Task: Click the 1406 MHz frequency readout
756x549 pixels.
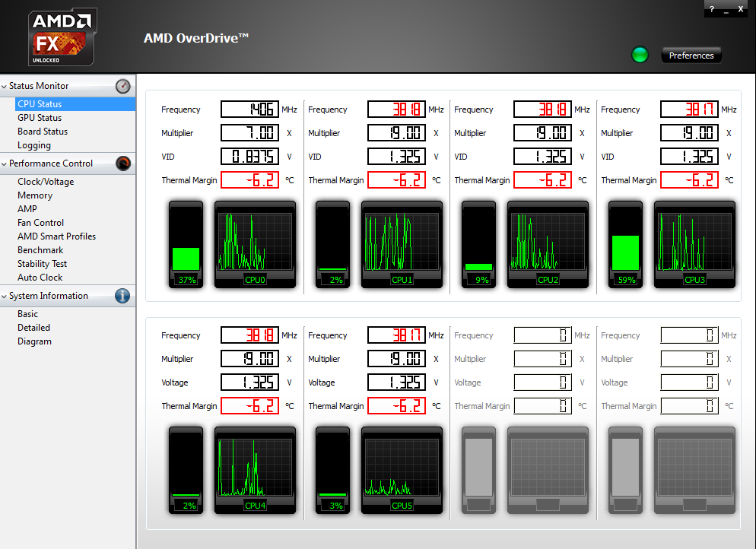Action: [x=249, y=109]
